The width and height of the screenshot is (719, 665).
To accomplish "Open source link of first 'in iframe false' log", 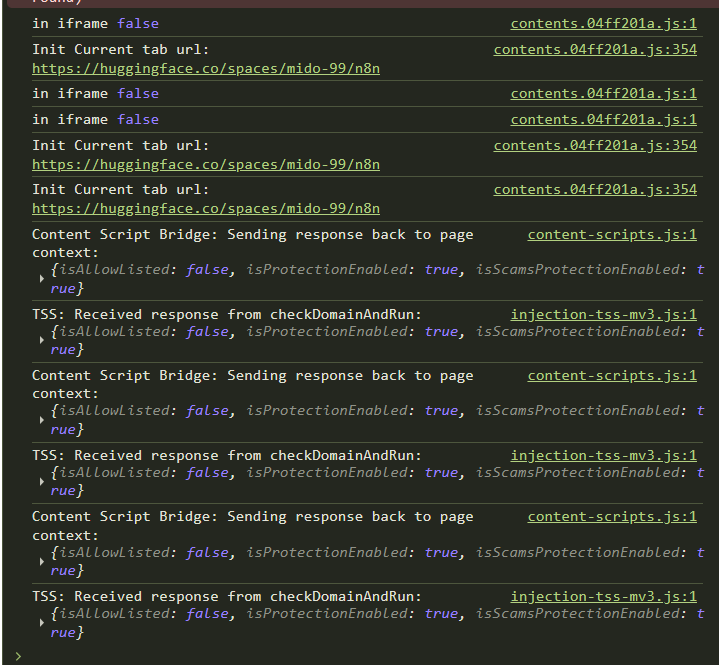I will tap(603, 23).
